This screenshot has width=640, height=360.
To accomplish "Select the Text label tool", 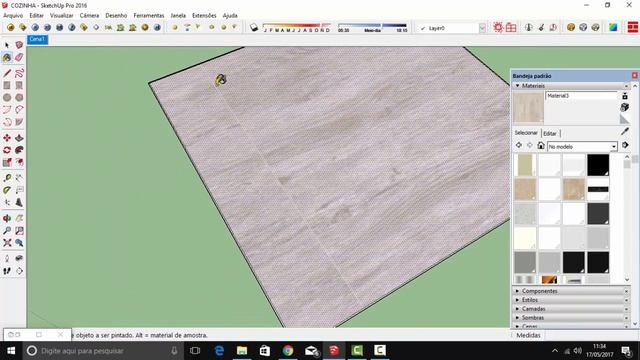I will coord(19,190).
